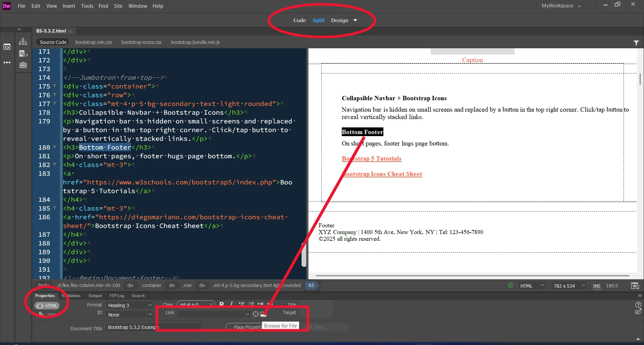This screenshot has height=345, width=644.
Task: Switch to the FTP Log tab
Action: click(117, 296)
